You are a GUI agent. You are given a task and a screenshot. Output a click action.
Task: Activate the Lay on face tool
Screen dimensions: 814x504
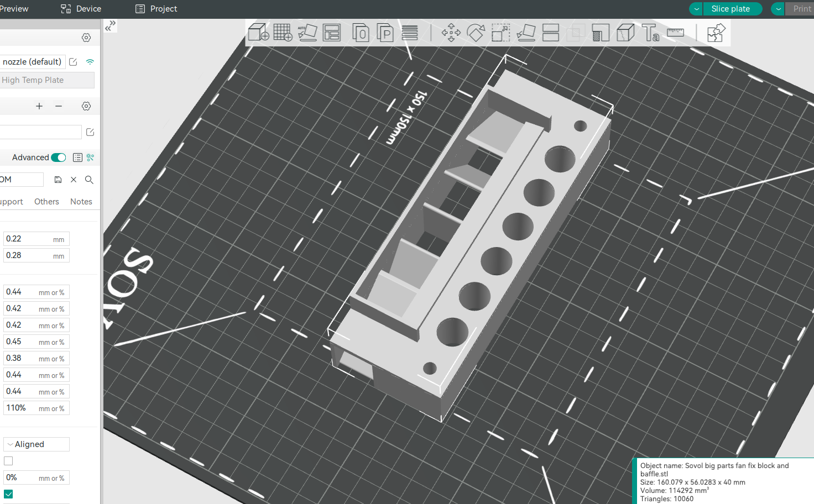coord(526,33)
